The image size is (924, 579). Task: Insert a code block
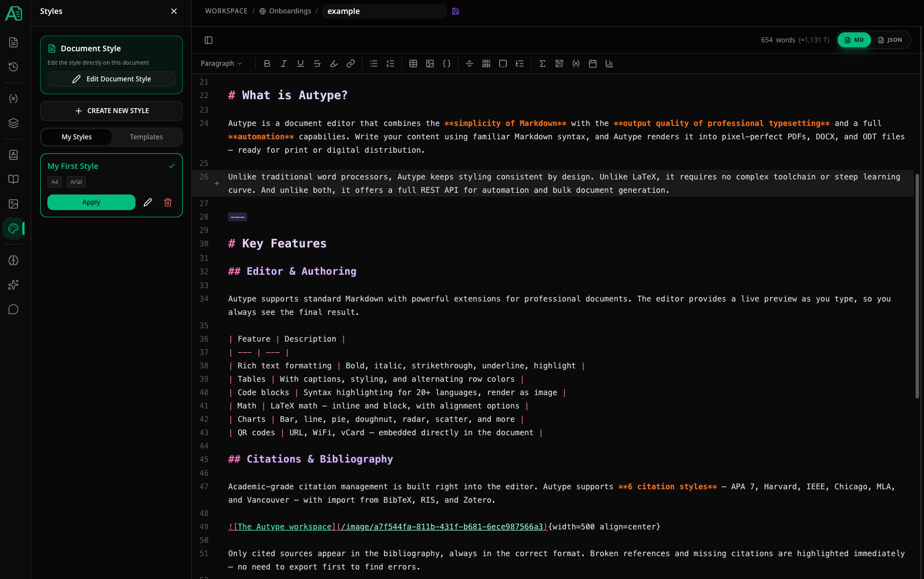point(447,64)
